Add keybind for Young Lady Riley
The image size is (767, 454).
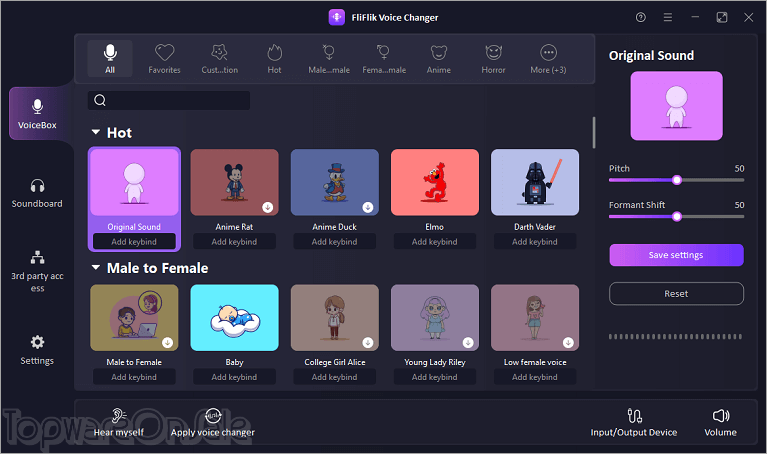(435, 377)
